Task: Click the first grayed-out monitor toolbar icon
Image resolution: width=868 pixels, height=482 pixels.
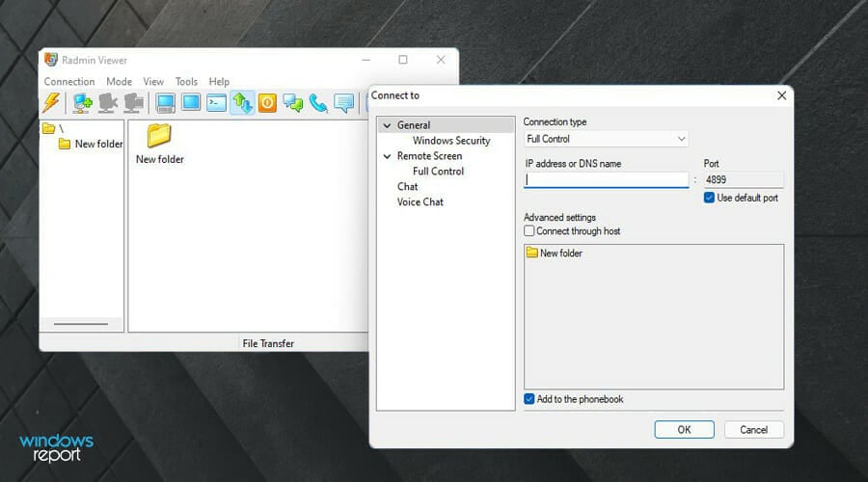Action: 107,103
